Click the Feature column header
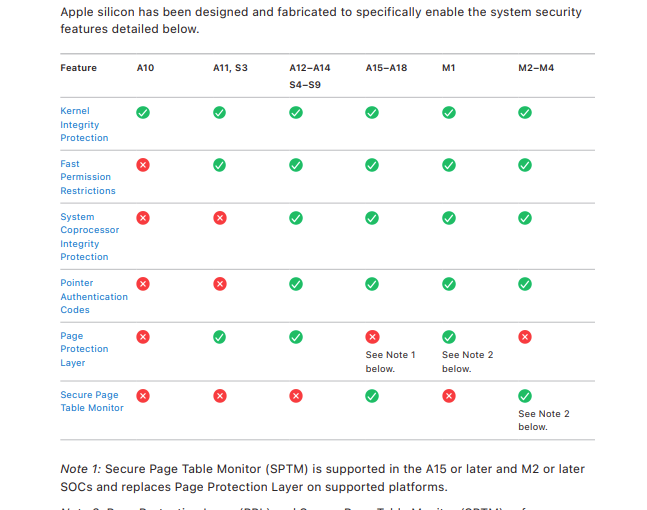 [x=78, y=68]
